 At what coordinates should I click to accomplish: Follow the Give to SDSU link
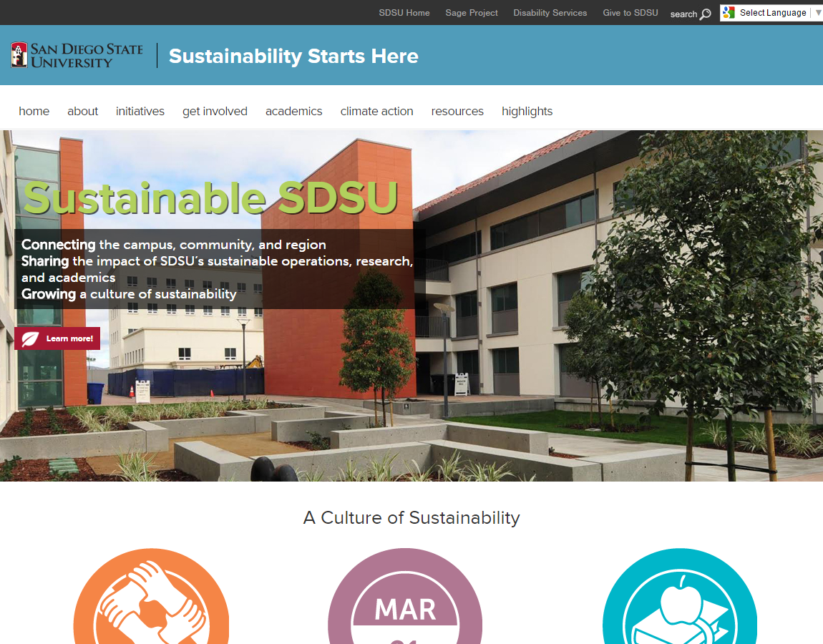point(630,13)
